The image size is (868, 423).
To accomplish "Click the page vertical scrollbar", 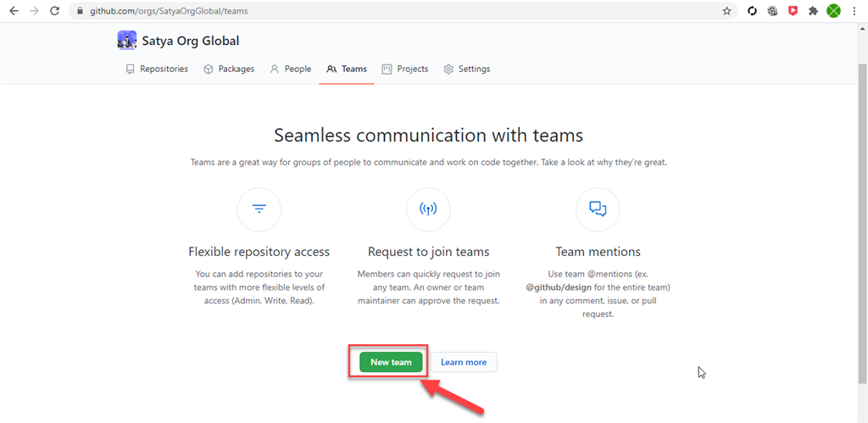I will [862, 221].
